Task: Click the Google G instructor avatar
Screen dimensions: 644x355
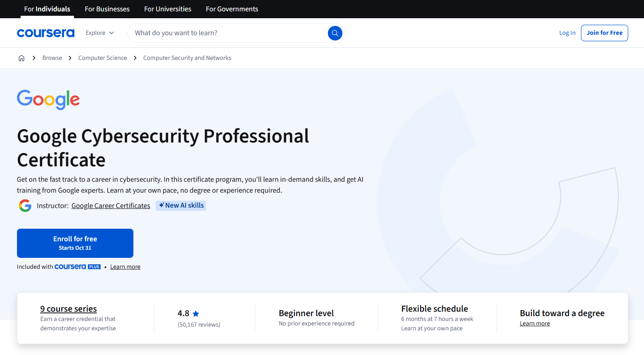Action: 25,206
